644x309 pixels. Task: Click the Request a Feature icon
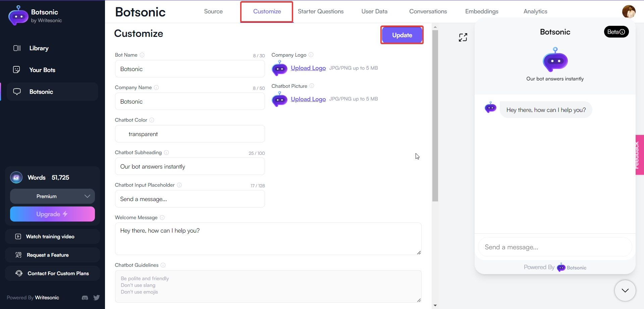tap(18, 255)
